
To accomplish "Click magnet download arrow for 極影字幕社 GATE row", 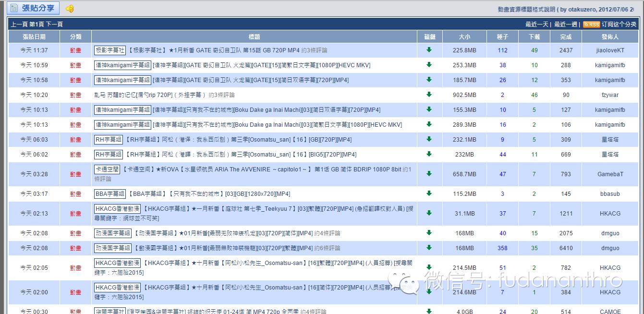I will click(429, 49).
